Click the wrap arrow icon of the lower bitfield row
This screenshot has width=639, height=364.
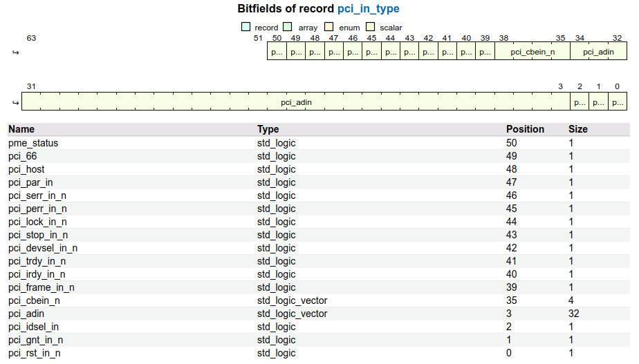pos(15,103)
